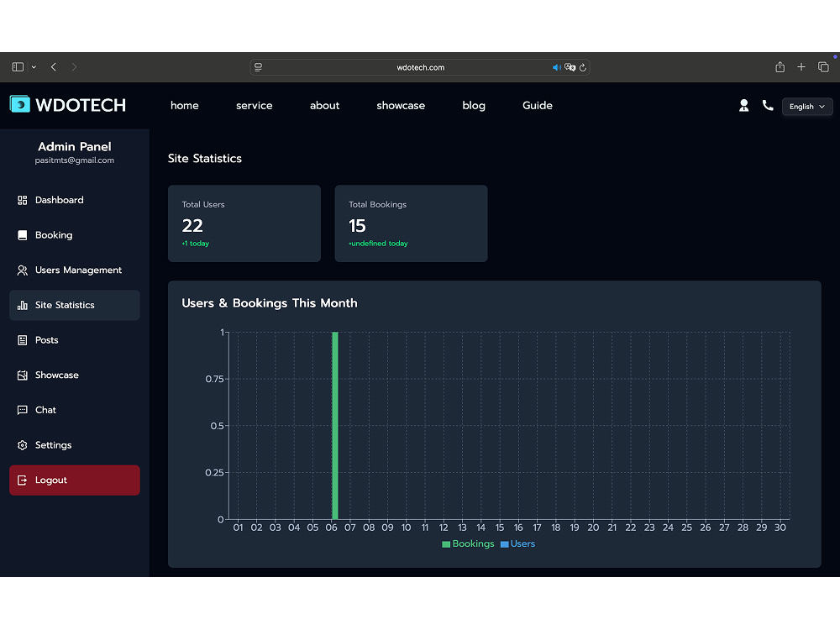
Task: Click the reader view icon in address bar
Action: pyautogui.click(x=258, y=67)
